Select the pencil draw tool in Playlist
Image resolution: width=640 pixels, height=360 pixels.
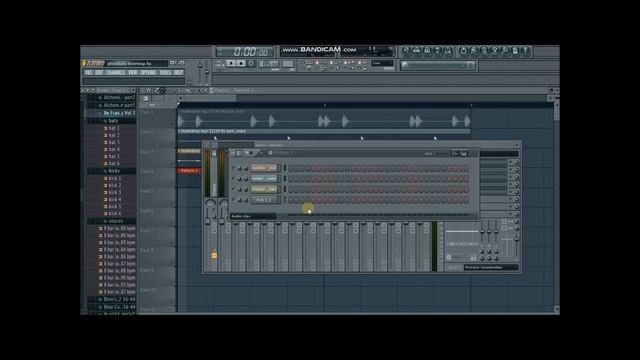(x=157, y=91)
